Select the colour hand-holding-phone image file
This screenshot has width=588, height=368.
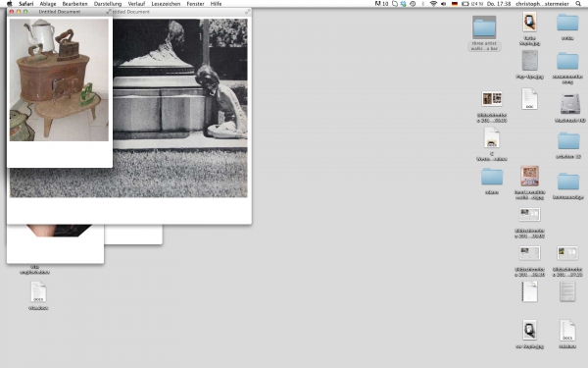529,23
